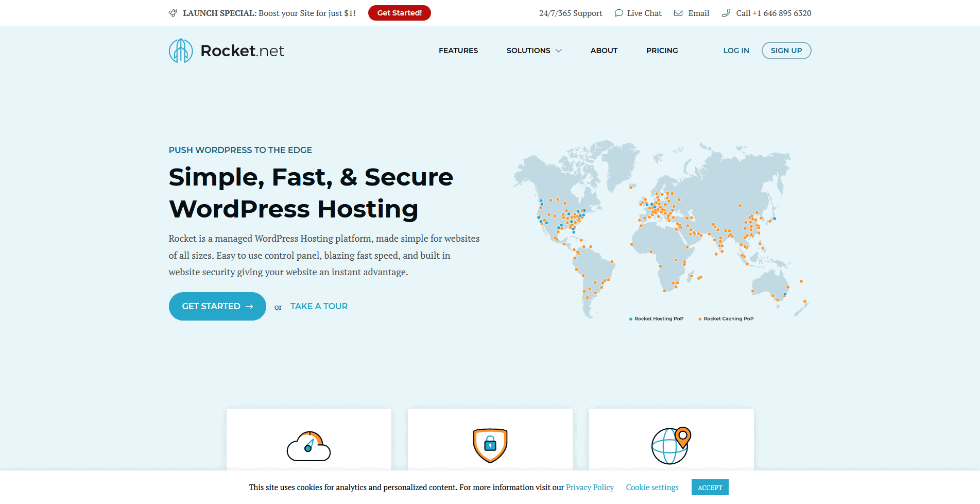Click the SIGN UP outlined button
Screen dimensions: 980x504
[x=786, y=51]
